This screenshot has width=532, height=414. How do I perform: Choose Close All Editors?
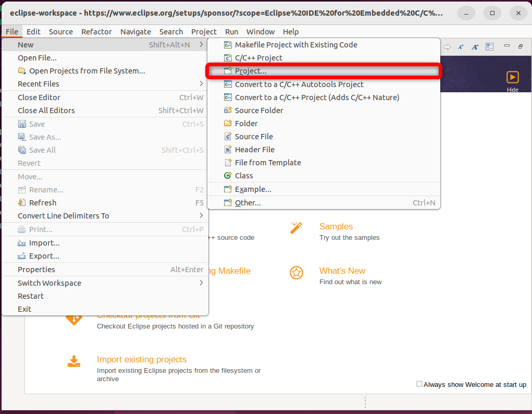(105, 111)
